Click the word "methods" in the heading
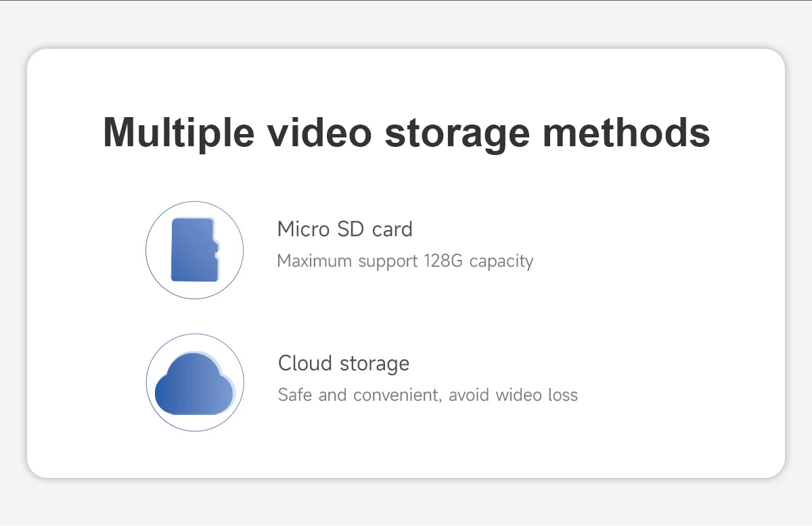Image resolution: width=812 pixels, height=526 pixels. click(627, 132)
